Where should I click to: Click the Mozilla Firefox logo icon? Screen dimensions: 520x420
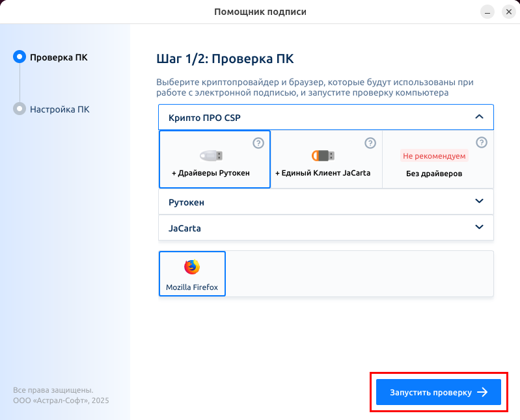tap(192, 267)
